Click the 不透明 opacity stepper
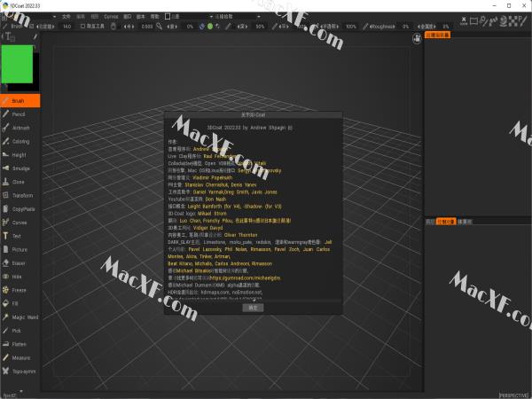The height and width of the screenshot is (399, 532). pyautogui.click(x=330, y=26)
